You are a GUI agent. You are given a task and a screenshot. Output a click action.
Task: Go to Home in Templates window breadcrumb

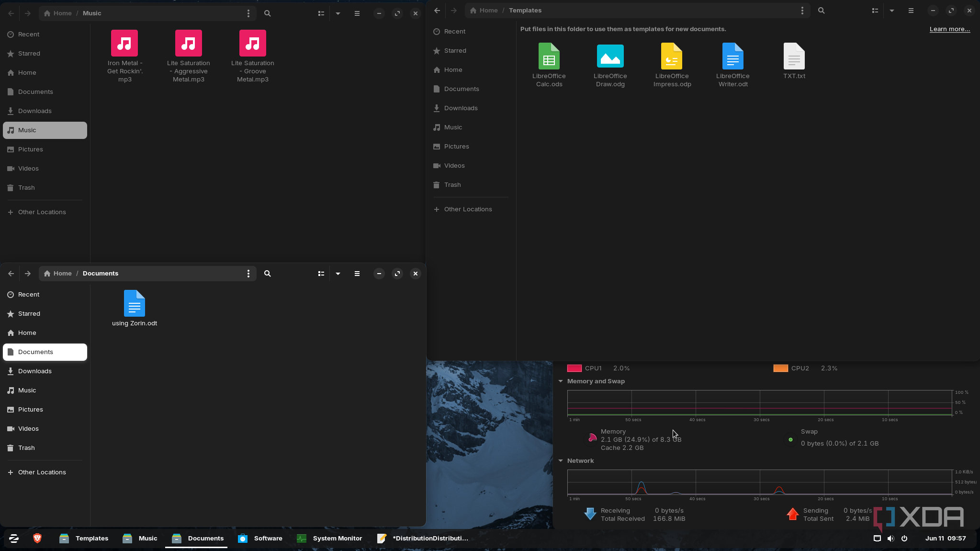click(484, 11)
